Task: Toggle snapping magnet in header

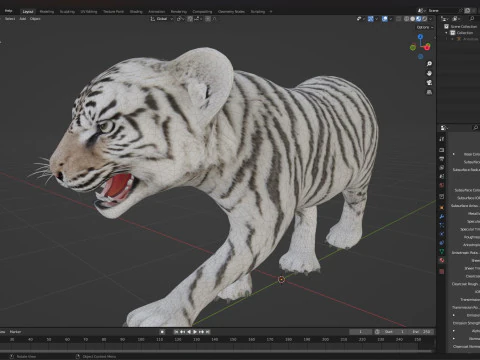Action: pyautogui.click(x=190, y=19)
